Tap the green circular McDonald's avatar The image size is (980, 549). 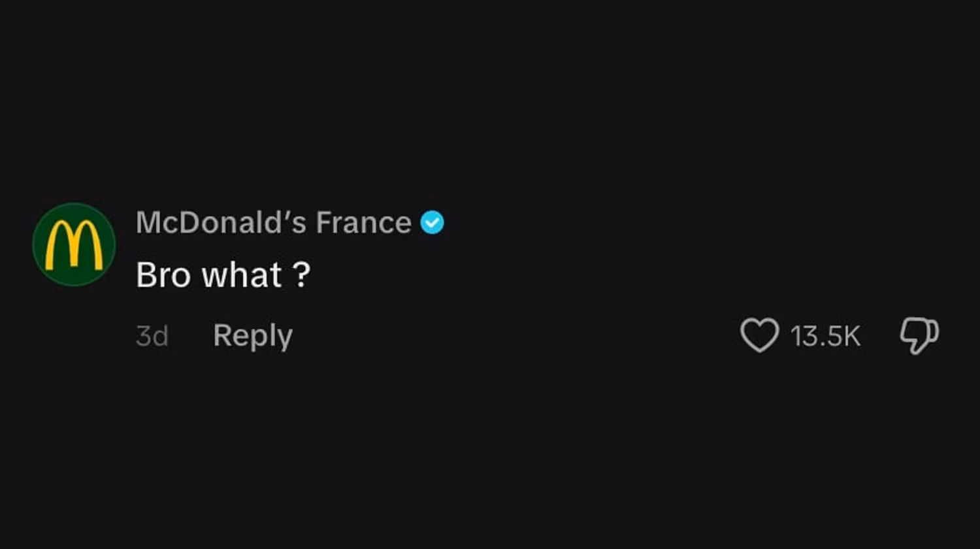pyautogui.click(x=74, y=244)
